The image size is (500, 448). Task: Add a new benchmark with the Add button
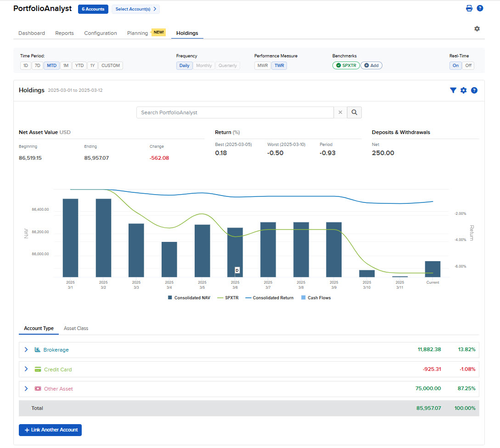point(371,65)
